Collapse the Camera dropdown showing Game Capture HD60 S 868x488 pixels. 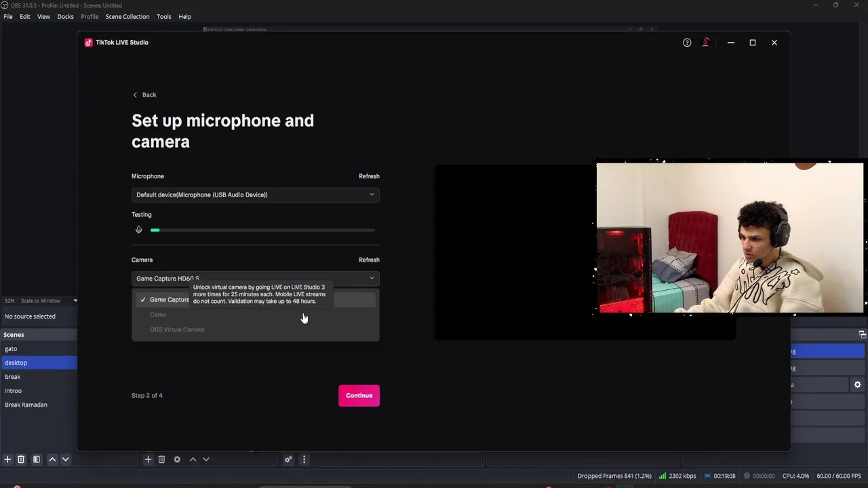[x=255, y=279]
